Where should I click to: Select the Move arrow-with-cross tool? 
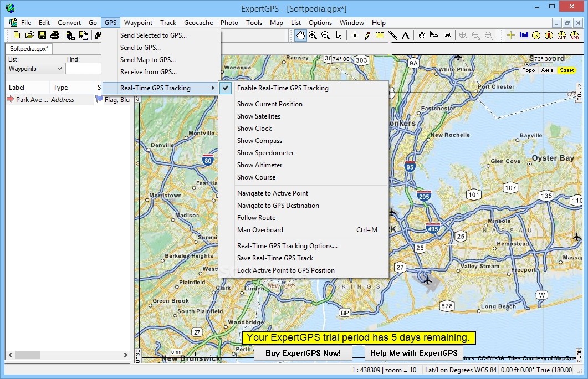click(x=434, y=35)
